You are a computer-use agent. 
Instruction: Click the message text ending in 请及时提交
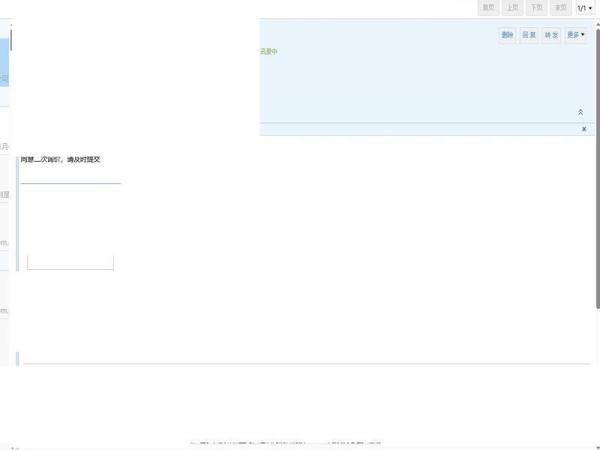click(x=61, y=159)
